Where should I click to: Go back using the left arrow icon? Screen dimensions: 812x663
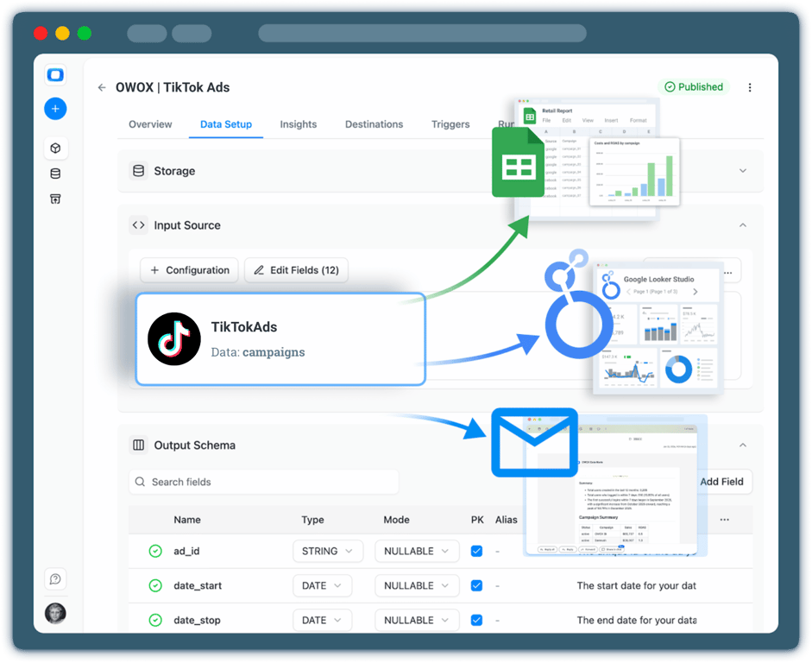tap(102, 87)
